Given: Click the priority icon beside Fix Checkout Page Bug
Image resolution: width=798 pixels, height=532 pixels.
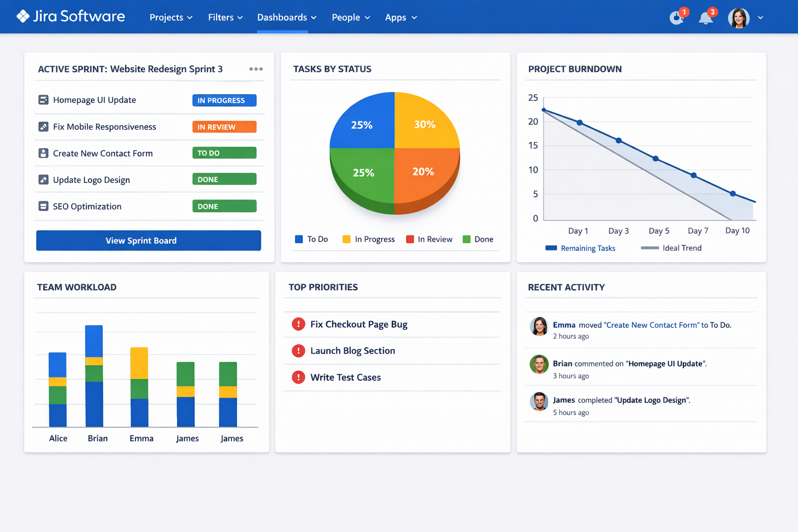Looking at the screenshot, I should click(x=298, y=324).
